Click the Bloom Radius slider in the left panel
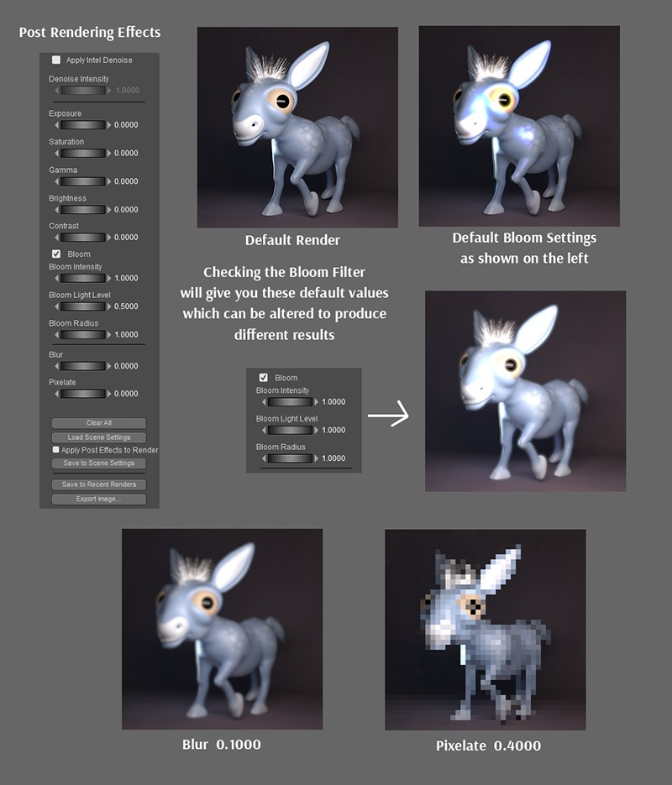This screenshot has width=672, height=785. (82, 335)
